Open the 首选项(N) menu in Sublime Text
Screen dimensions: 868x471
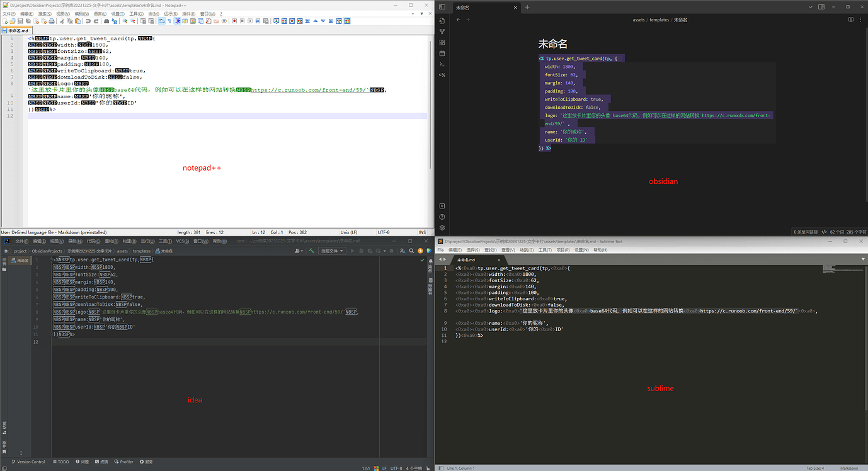tap(581, 250)
